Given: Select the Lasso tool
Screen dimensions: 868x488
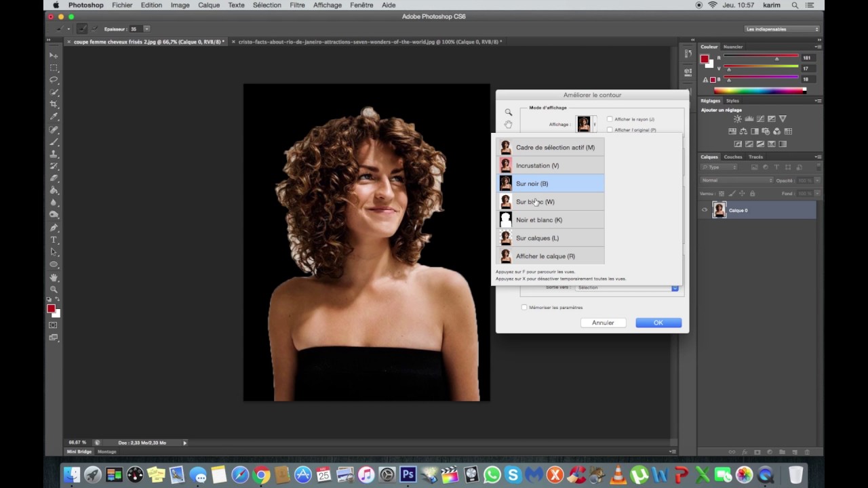Looking at the screenshot, I should pyautogui.click(x=54, y=80).
